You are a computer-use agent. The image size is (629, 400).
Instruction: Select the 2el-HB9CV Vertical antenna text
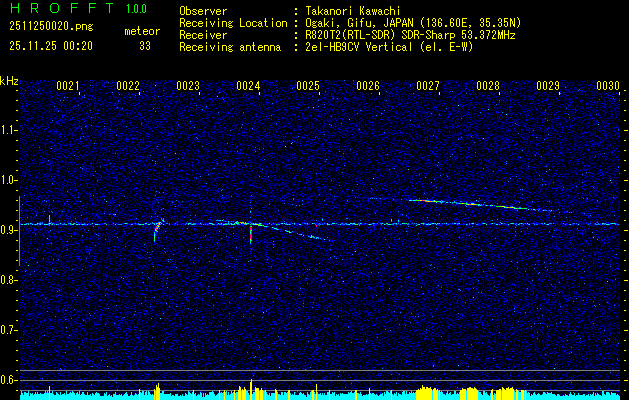pos(389,47)
